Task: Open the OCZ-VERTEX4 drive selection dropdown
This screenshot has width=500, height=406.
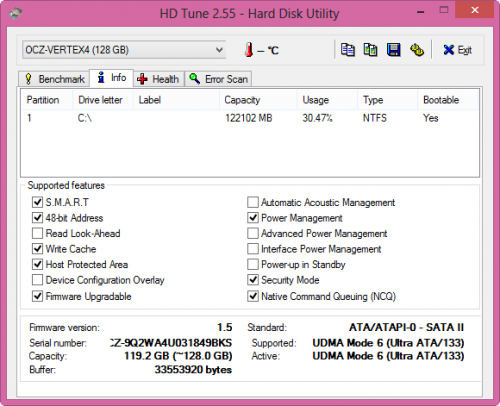Action: [124, 50]
